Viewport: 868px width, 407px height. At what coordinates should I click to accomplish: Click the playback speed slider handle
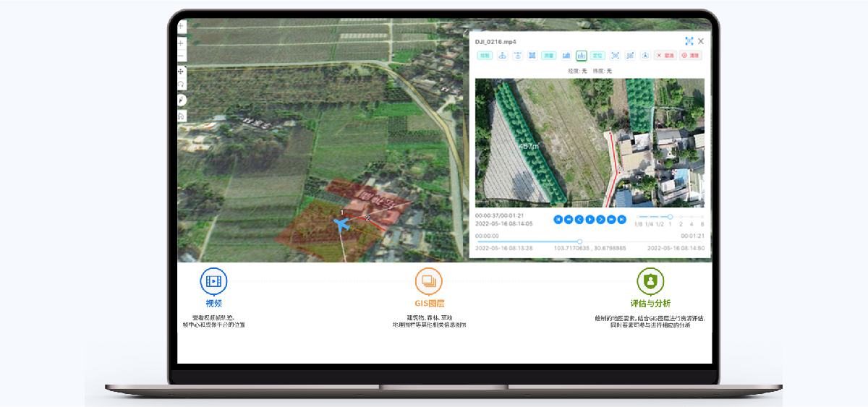click(670, 216)
